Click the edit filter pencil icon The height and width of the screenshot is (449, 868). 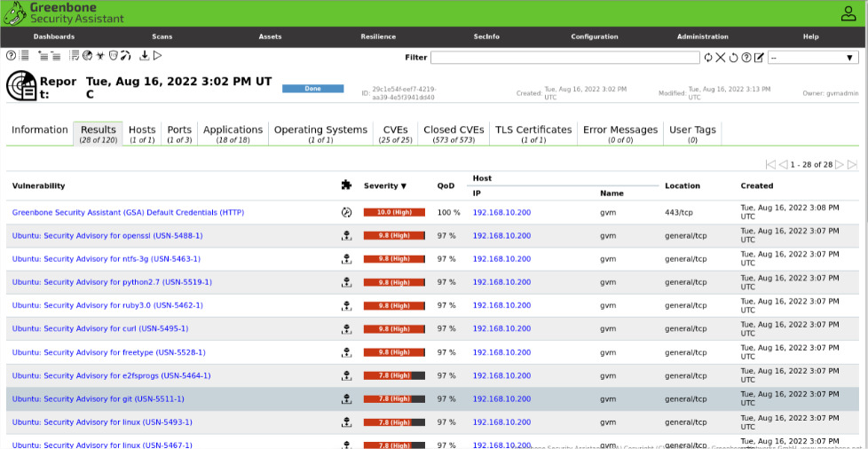[760, 58]
